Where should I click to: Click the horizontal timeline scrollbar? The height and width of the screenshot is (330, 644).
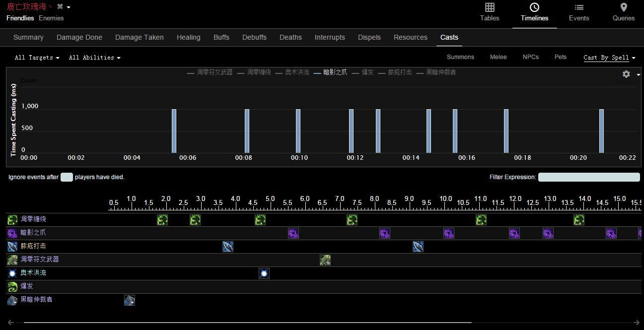[247, 323]
